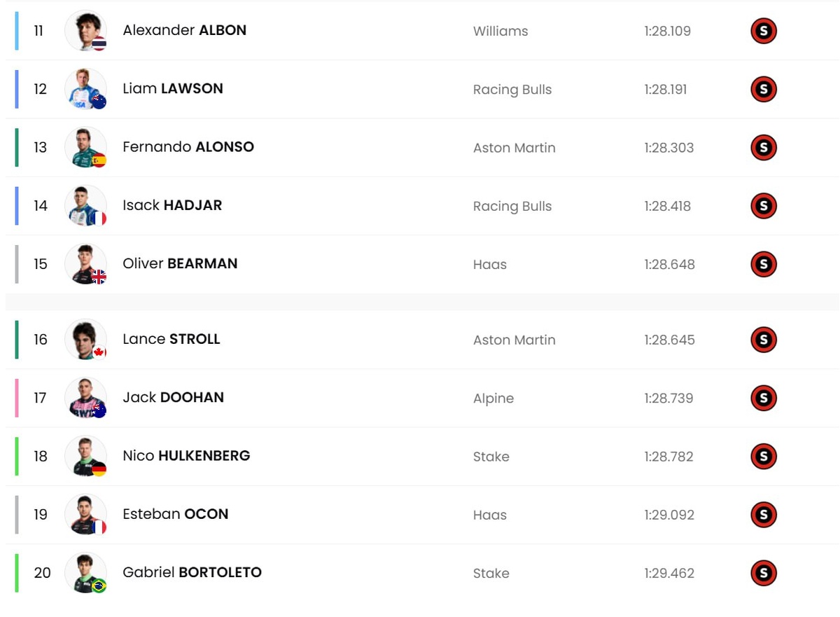The height and width of the screenshot is (617, 840).
Task: Click Fernando Alonso's avatar thumbnail
Action: [x=85, y=147]
